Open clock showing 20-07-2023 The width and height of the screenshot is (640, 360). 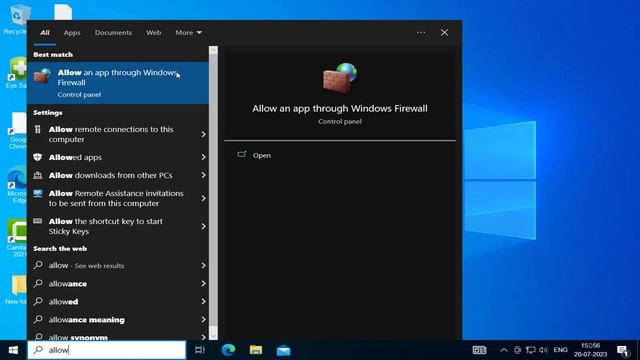pos(591,350)
